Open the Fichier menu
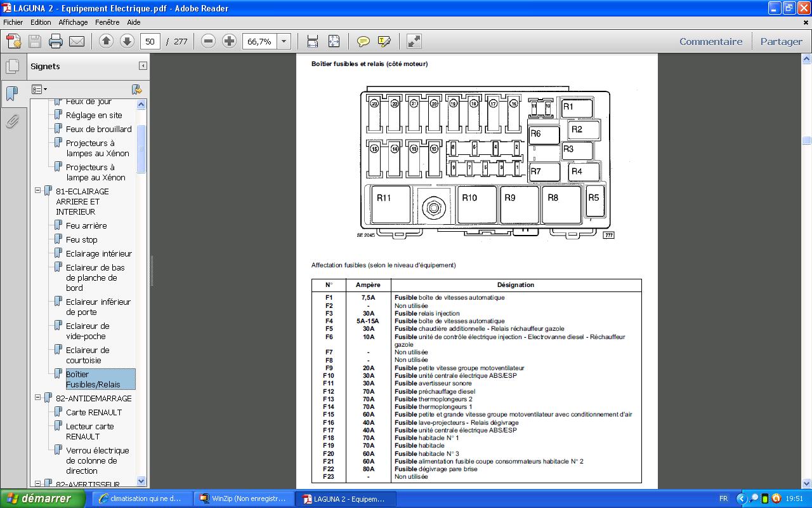The image size is (812, 508). pos(13,22)
